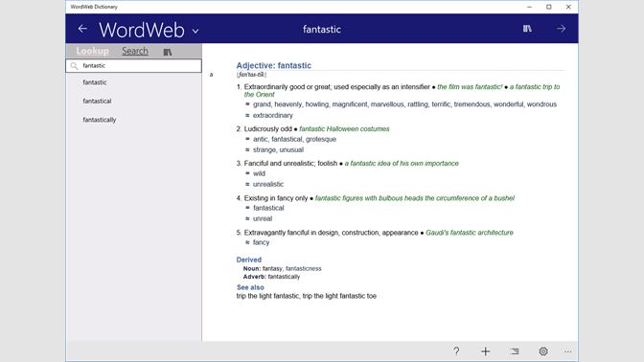Click the 'Derived' heading
The height and width of the screenshot is (362, 644).
point(249,260)
